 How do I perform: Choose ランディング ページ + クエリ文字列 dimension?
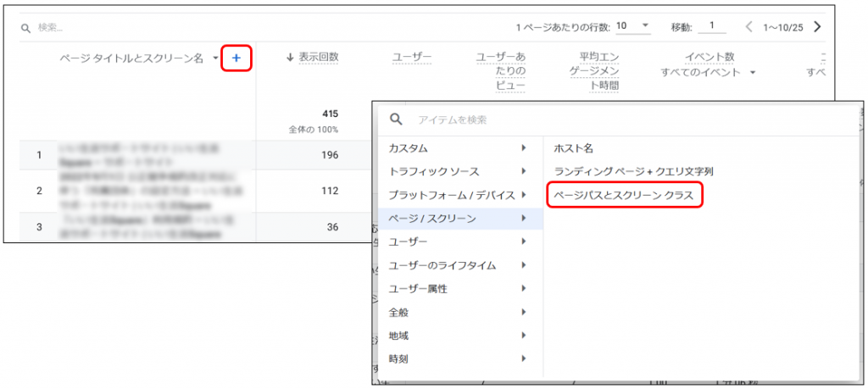(633, 171)
